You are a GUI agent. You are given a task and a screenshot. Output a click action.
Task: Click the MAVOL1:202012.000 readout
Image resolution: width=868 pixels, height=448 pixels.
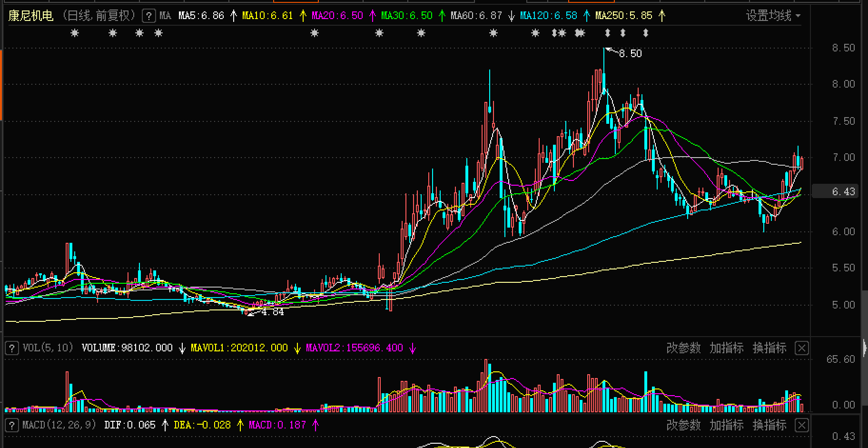click(239, 348)
